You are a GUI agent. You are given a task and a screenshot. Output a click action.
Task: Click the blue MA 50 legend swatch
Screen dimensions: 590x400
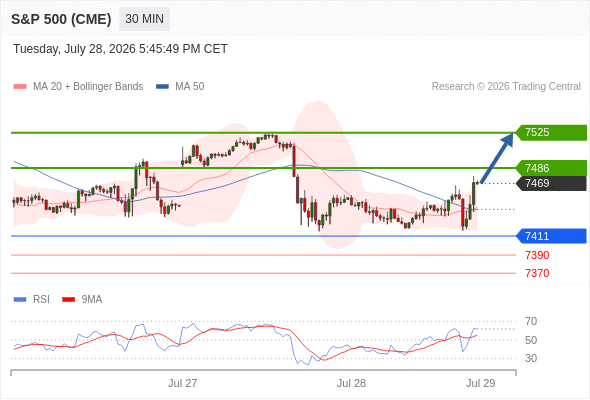click(x=162, y=87)
